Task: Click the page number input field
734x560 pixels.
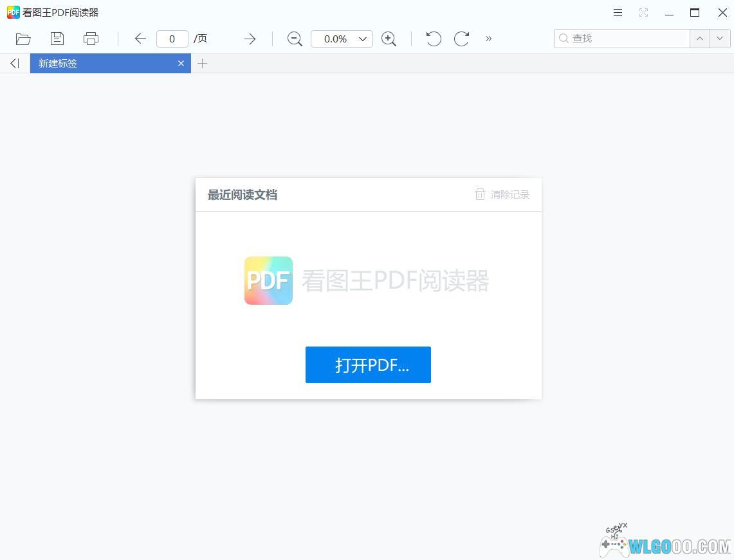Action: point(172,39)
